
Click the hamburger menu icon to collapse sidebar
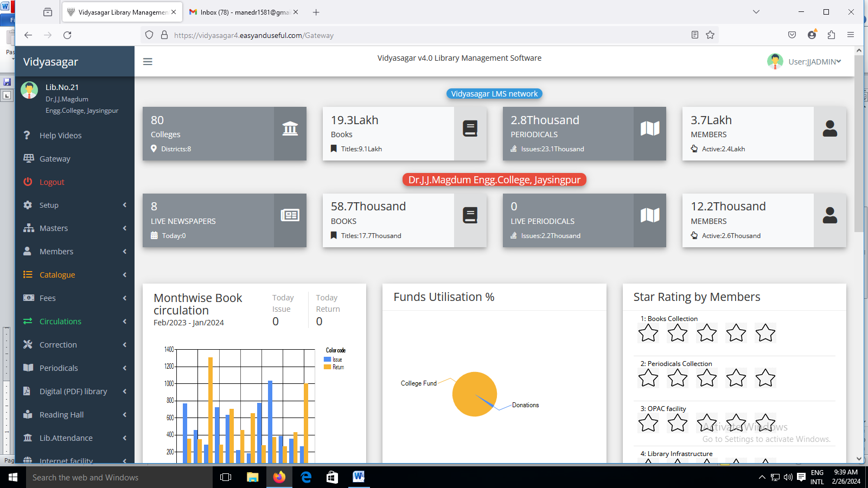tap(148, 62)
